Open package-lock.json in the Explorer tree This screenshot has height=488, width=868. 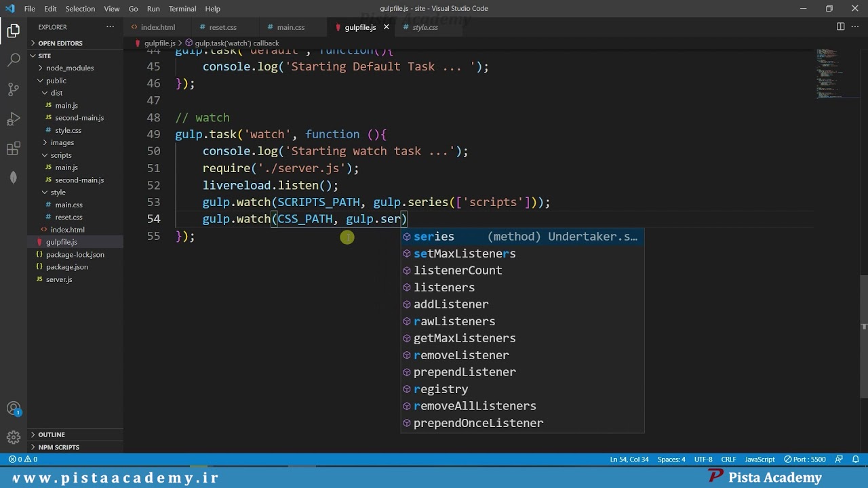pyautogui.click(x=75, y=255)
